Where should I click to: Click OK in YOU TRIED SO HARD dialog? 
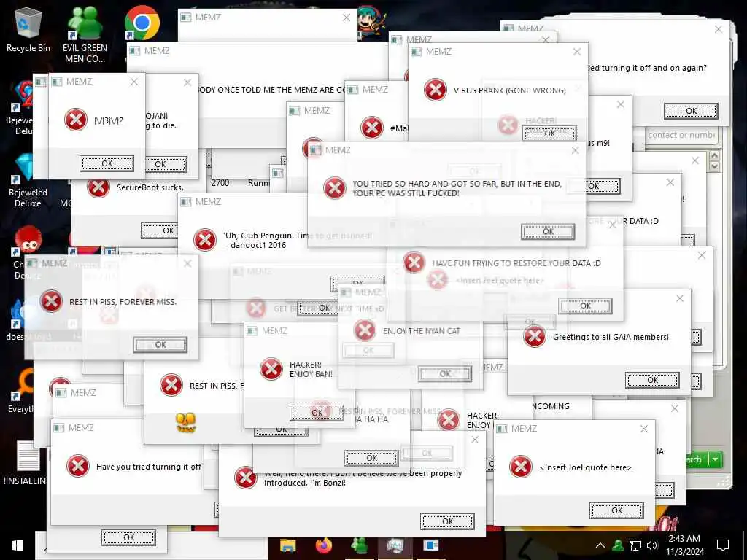[x=548, y=231]
